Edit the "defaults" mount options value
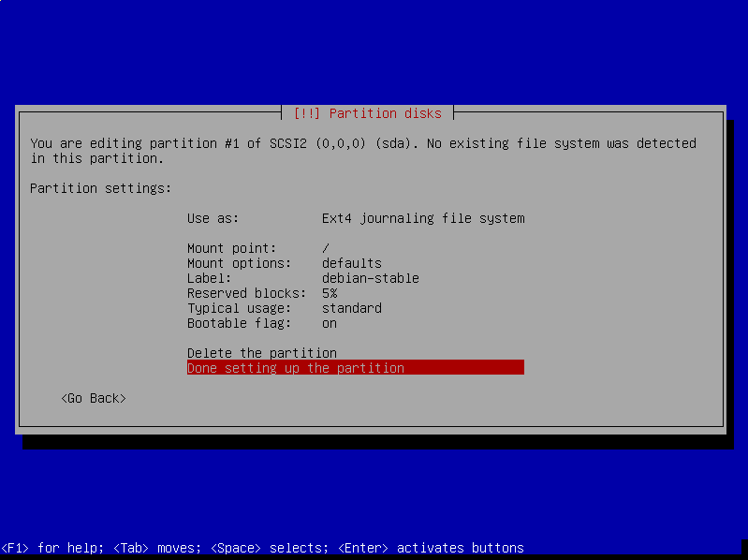The image size is (748, 560). 352,263
